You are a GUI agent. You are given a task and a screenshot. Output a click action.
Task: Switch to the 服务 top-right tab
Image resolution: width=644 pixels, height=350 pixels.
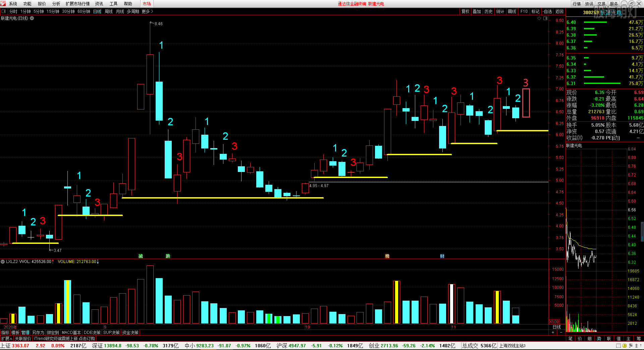pos(614,4)
